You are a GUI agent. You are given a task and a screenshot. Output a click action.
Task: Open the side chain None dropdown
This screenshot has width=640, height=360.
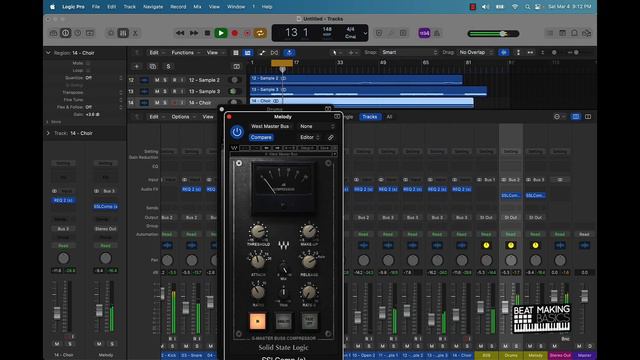(317, 126)
